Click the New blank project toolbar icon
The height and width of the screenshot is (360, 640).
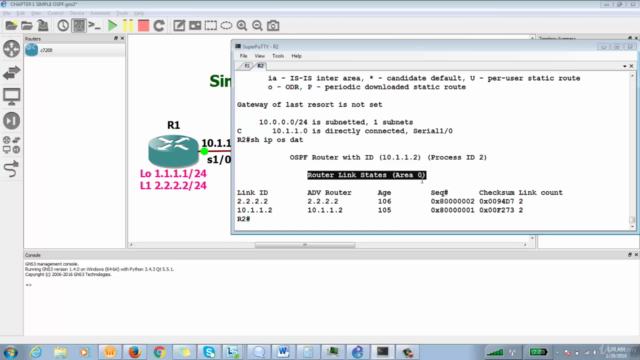point(11,26)
